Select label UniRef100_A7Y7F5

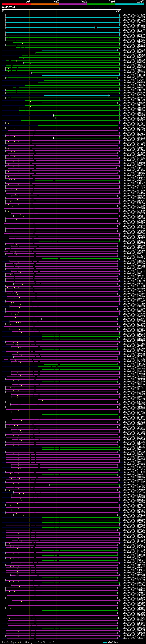pyautogui.click(x=134, y=95)
